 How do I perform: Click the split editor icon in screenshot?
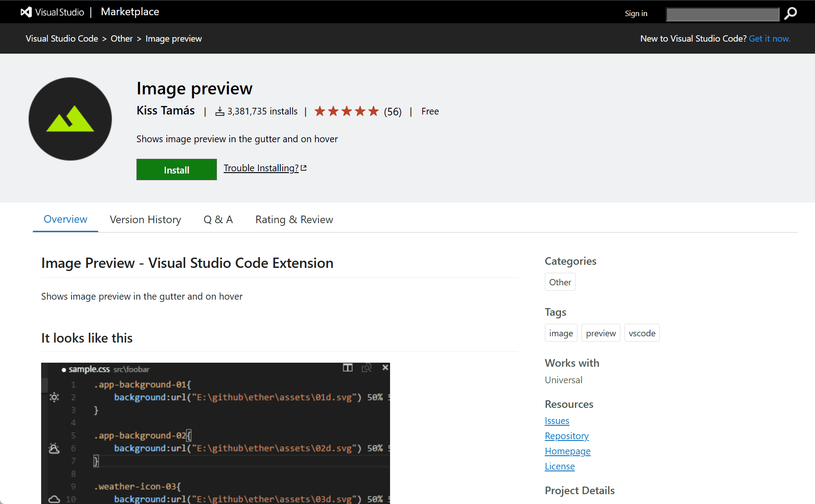tap(348, 368)
